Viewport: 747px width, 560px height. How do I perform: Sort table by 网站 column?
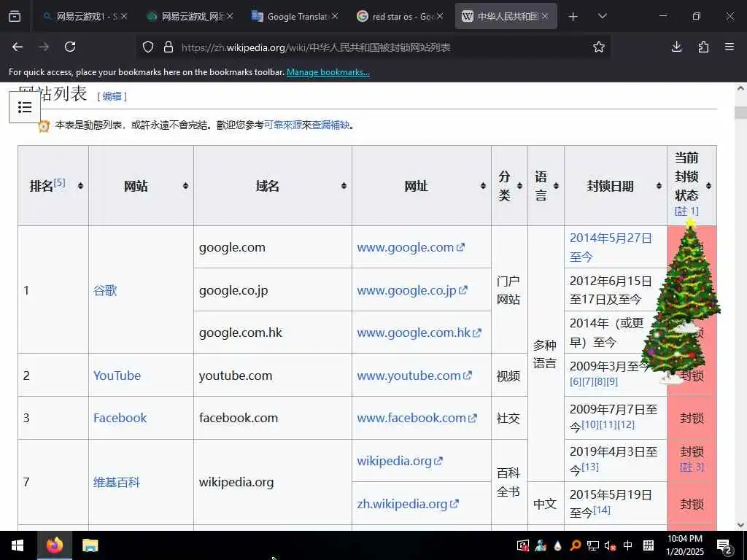(185, 186)
